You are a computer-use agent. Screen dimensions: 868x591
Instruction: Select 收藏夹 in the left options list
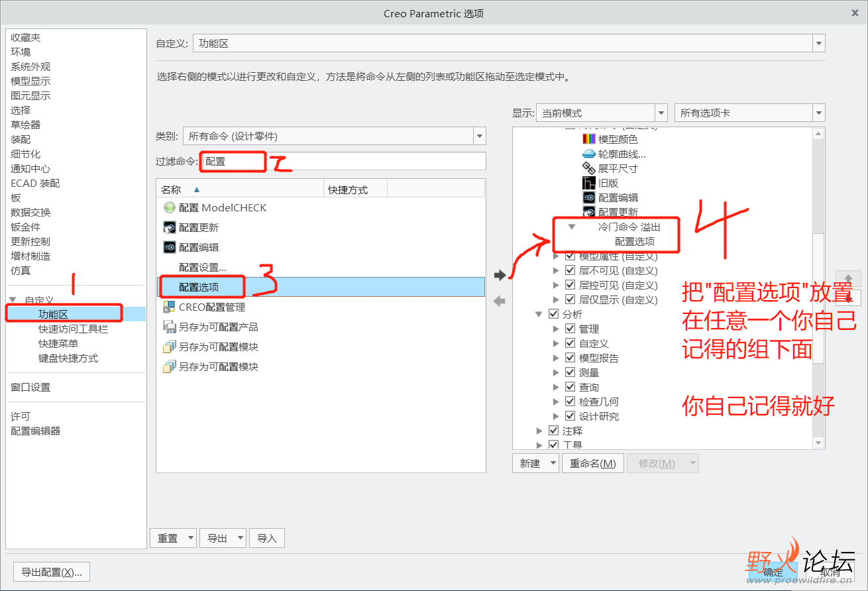coord(25,37)
